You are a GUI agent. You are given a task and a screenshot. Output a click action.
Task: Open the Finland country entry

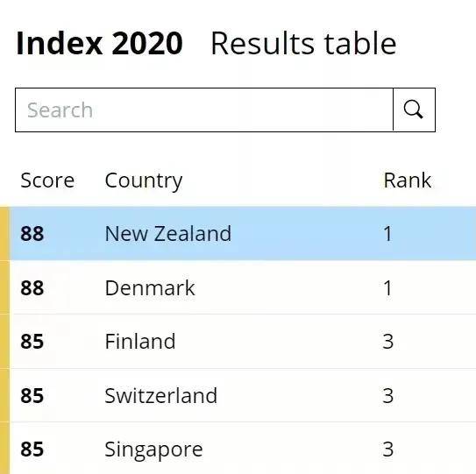(140, 341)
